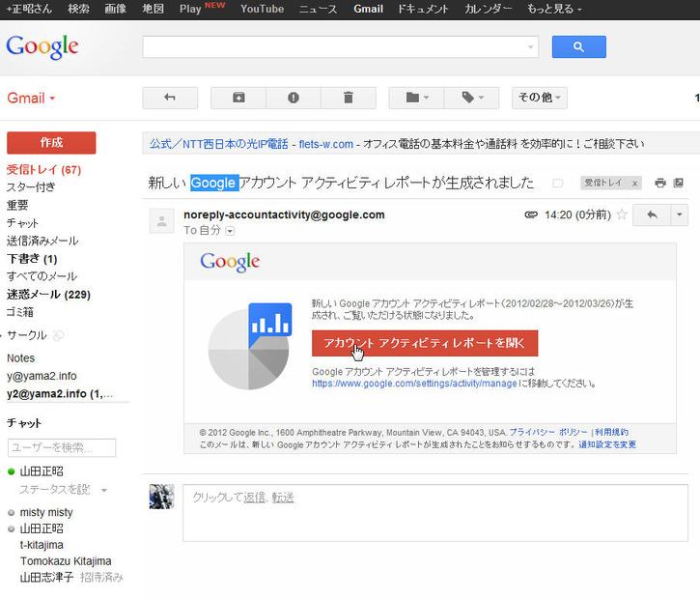Open 迷惑メール (229) spam folder
The image size is (700, 599).
48,295
